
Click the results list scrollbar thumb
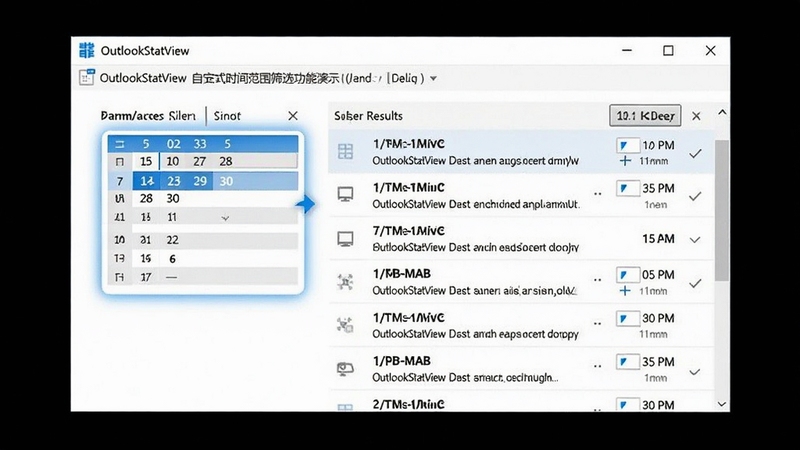pyautogui.click(x=721, y=210)
